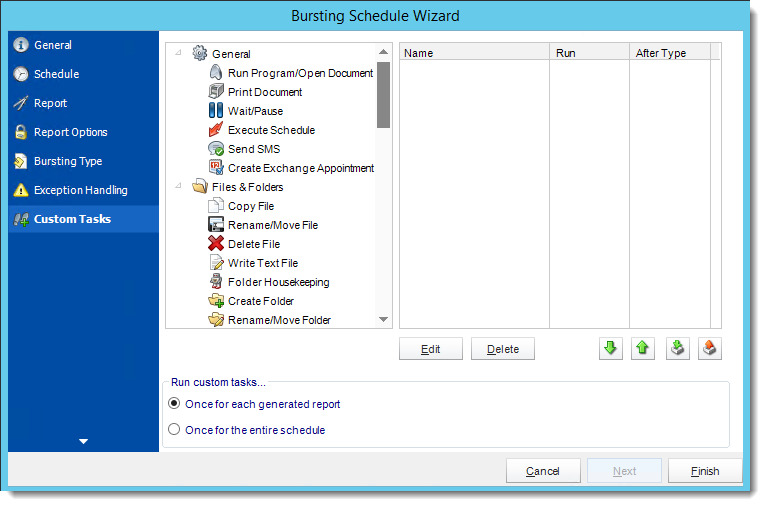Click the After Type column header
Image resolution: width=765 pixels, height=506 pixels.
click(x=670, y=52)
